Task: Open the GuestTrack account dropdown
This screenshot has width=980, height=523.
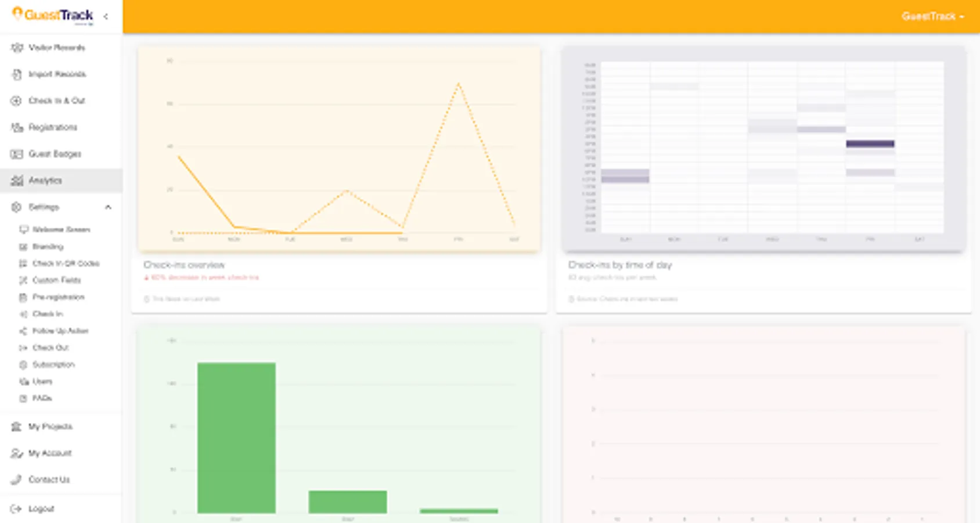Action: pos(932,16)
